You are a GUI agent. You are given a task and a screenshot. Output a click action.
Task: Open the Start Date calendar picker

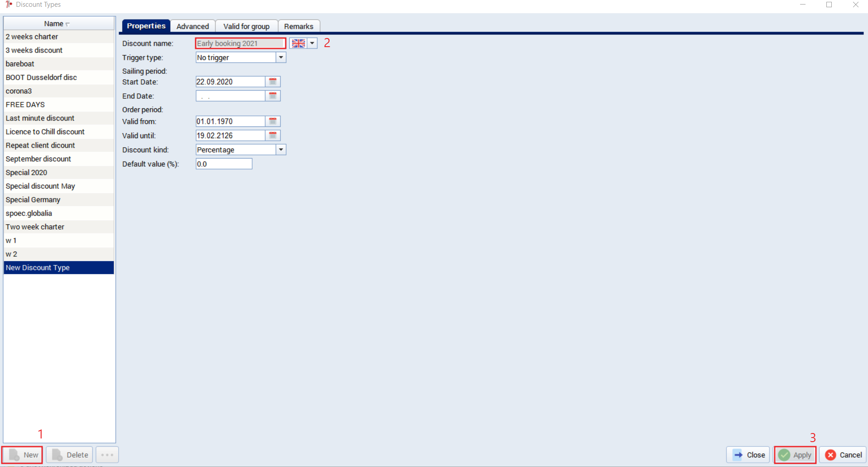click(x=273, y=82)
